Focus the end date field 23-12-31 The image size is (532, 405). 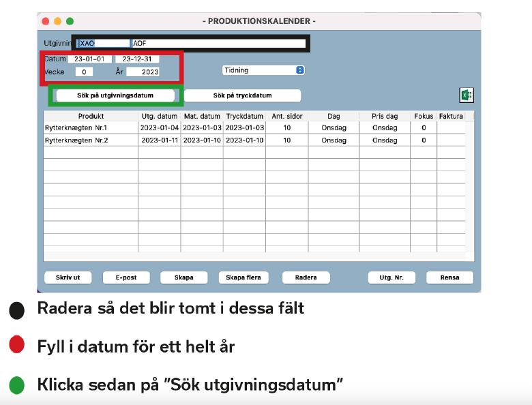pyautogui.click(x=137, y=59)
